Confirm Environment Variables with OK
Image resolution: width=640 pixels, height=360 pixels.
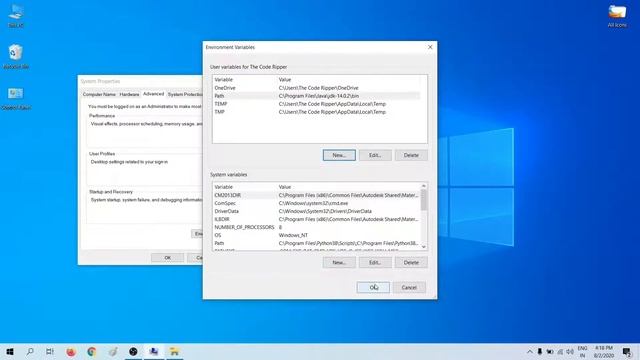pyautogui.click(x=373, y=287)
